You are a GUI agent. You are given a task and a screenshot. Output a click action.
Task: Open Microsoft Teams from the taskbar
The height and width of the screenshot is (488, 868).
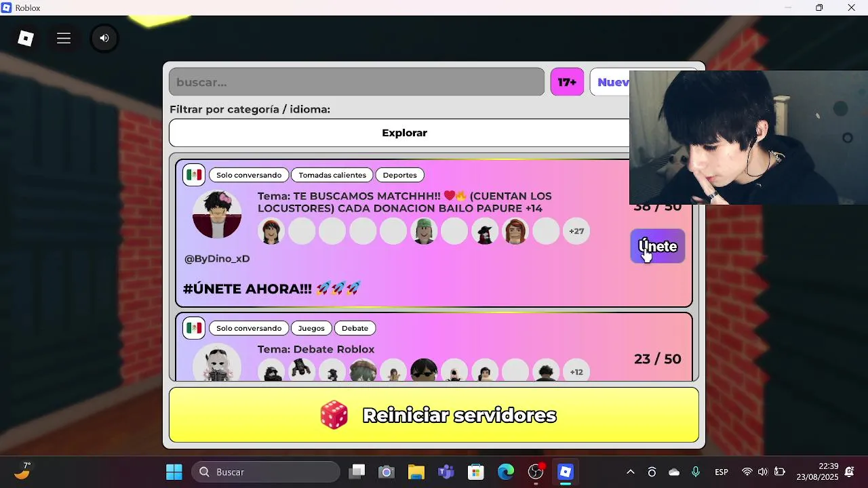[x=446, y=472]
